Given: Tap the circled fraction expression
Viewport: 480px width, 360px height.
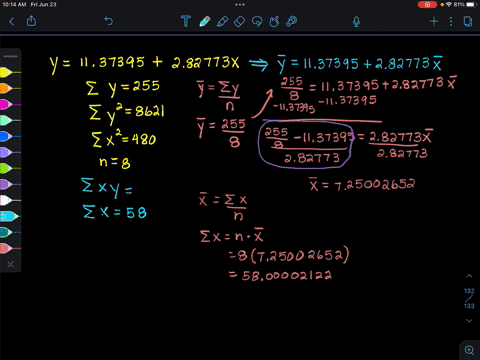Looking at the screenshot, I should tap(305, 145).
